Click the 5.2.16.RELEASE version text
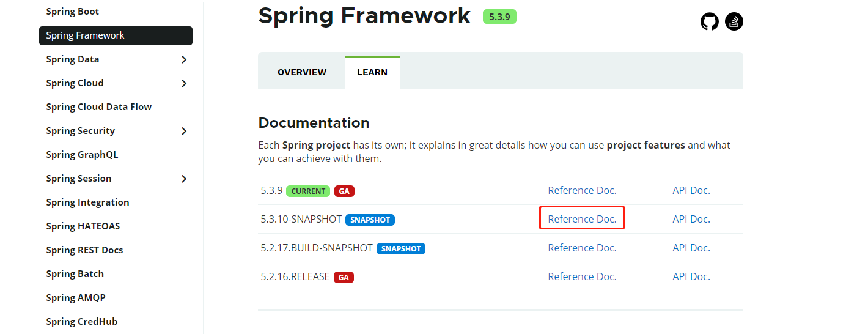The image size is (868, 334). click(x=295, y=276)
